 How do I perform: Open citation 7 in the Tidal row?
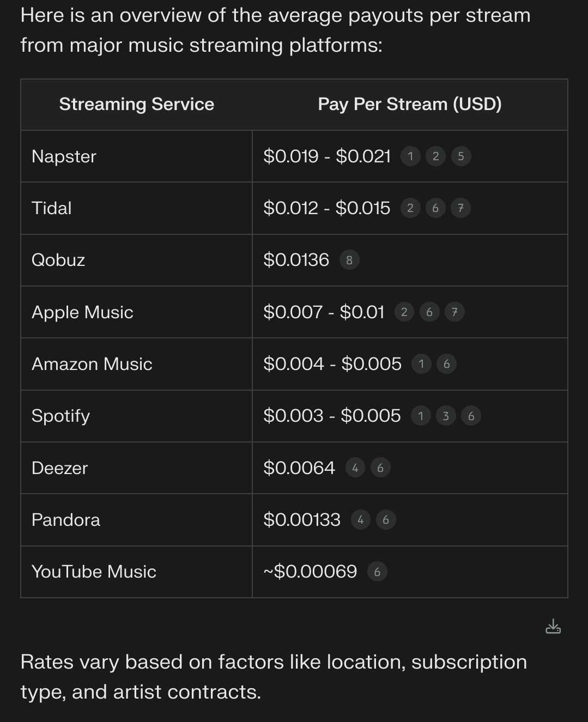460,208
